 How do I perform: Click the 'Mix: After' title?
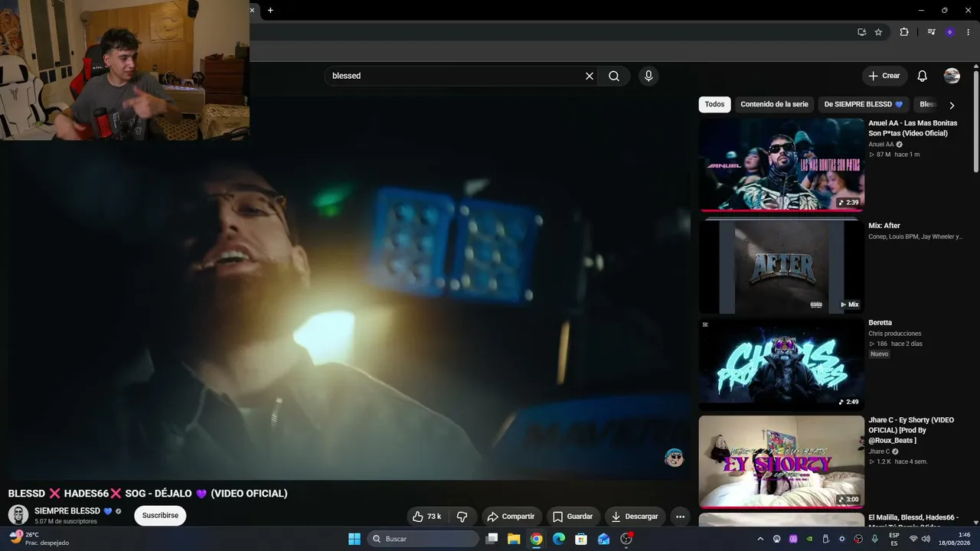click(884, 226)
